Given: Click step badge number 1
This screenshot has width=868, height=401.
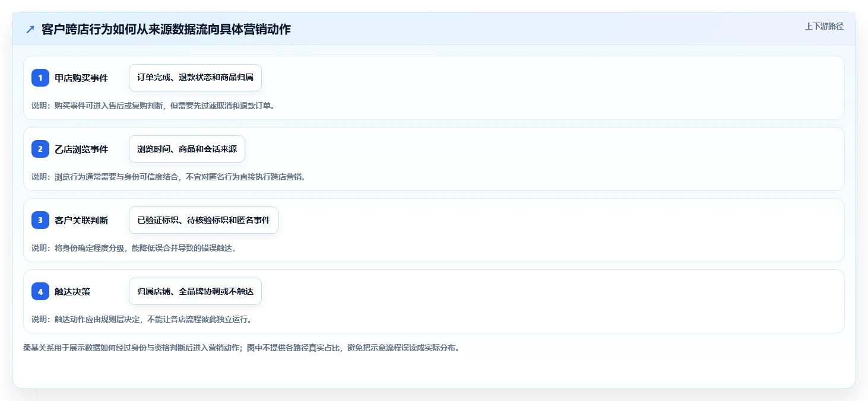Looking at the screenshot, I should coord(40,78).
